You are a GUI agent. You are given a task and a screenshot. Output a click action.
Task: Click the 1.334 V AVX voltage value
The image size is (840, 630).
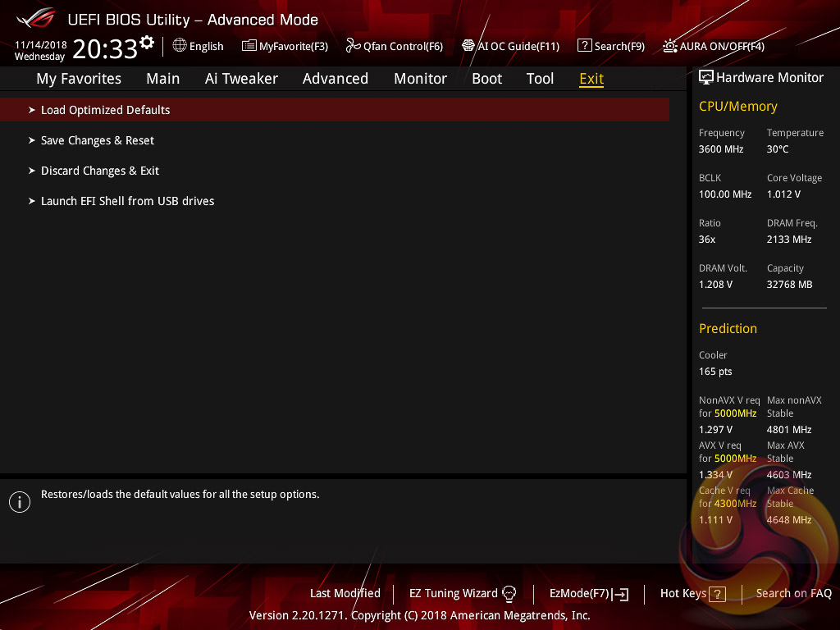pos(715,475)
